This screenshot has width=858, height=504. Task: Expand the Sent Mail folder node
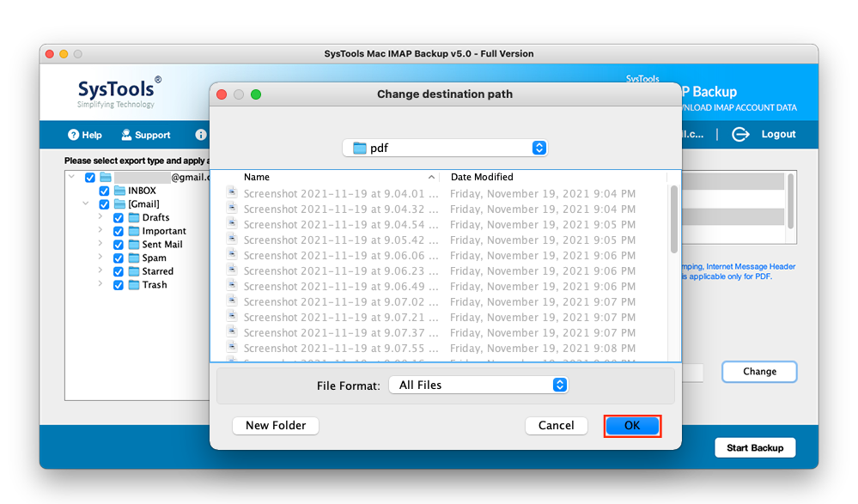pos(100,244)
